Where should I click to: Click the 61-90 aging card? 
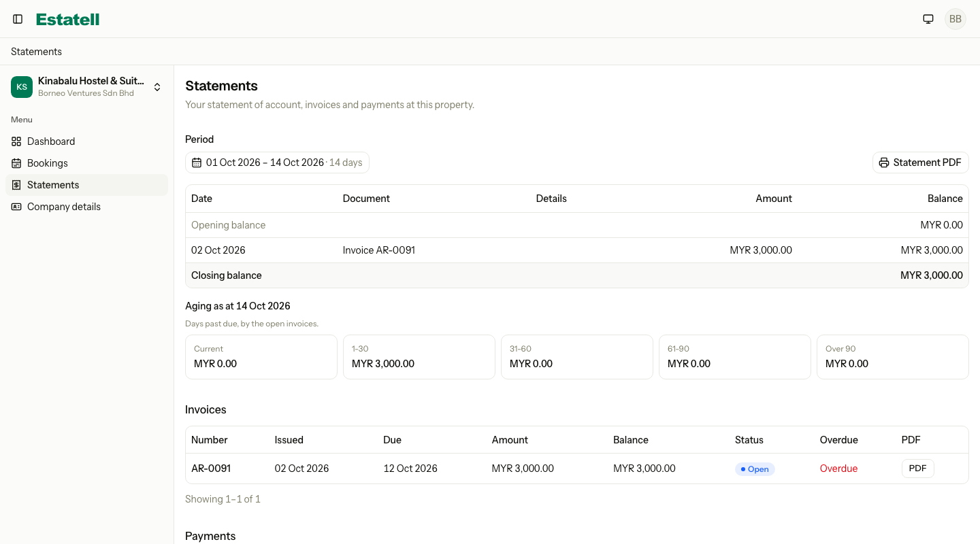(735, 357)
